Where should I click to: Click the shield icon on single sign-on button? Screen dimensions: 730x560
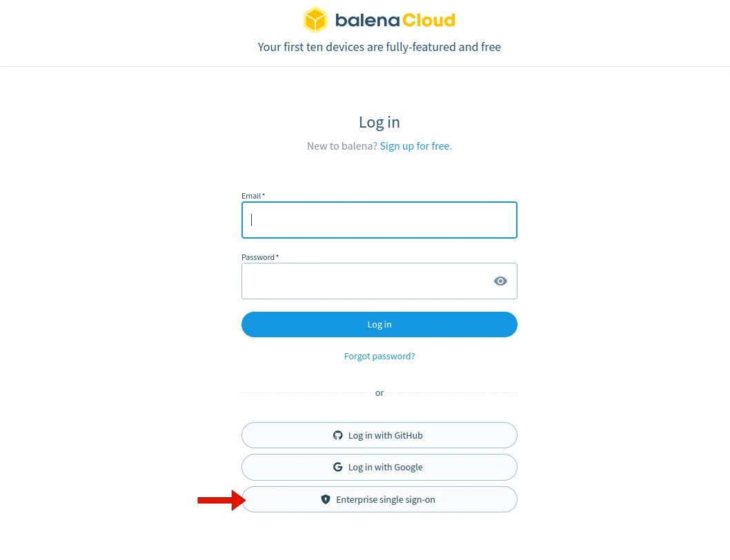tap(325, 499)
